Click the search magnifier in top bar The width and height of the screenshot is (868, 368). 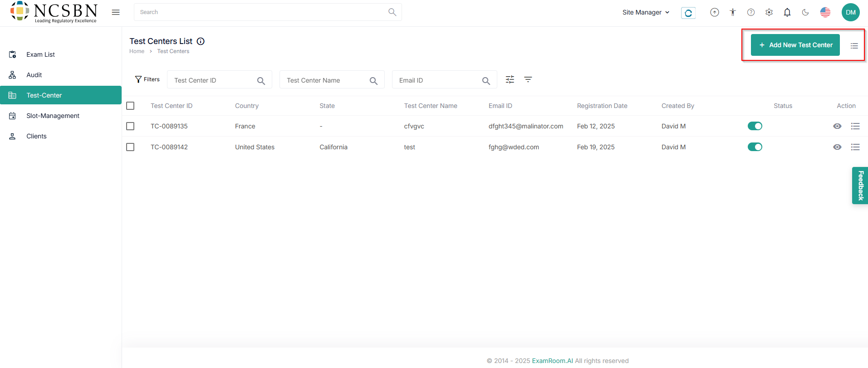392,12
